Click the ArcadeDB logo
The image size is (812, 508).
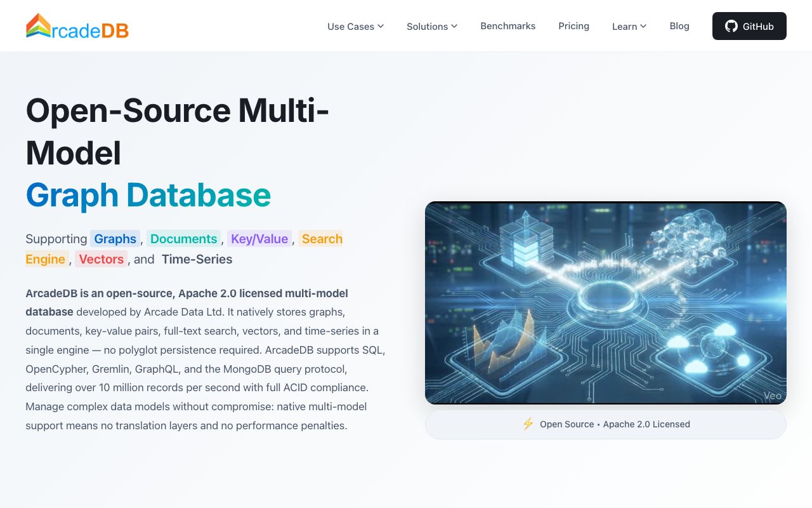[x=77, y=26]
